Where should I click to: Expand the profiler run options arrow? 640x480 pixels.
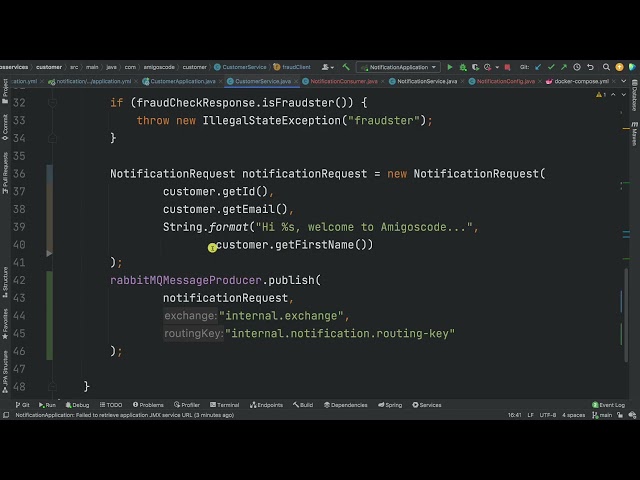coord(497,67)
